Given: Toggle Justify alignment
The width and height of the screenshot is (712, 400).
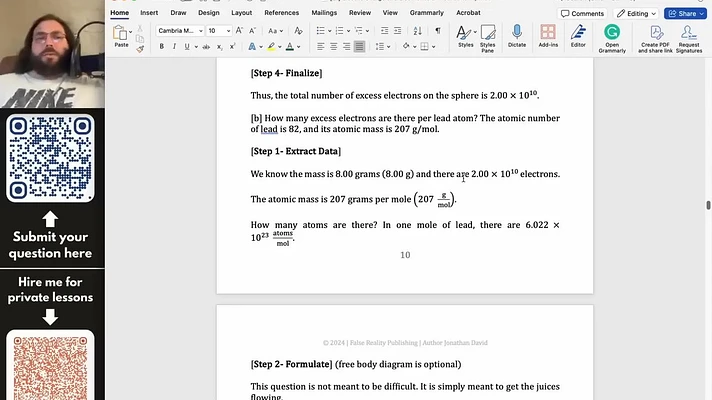Looking at the screenshot, I should click(359, 47).
